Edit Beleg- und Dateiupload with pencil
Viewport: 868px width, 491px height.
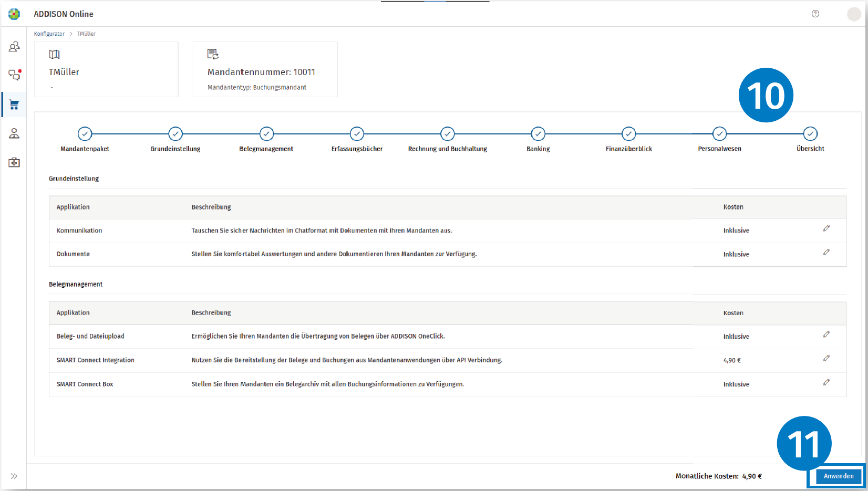click(826, 334)
